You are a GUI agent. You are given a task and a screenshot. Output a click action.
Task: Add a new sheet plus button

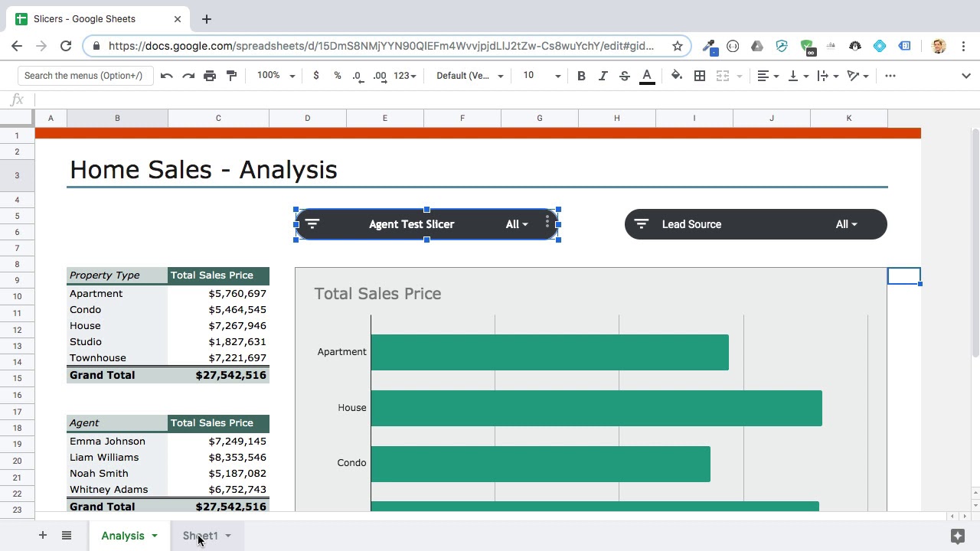43,536
